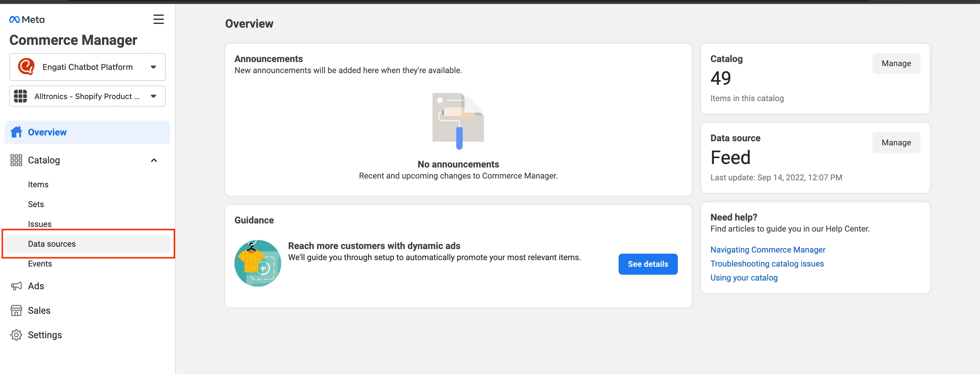980x374 pixels.
Task: Click Reach more customers with dynamic ads
Action: pyautogui.click(x=374, y=246)
